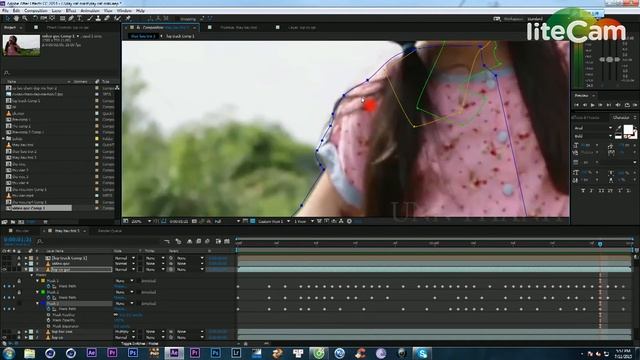
Task: Open Mask 1 mode dropdown
Action: click(x=124, y=281)
